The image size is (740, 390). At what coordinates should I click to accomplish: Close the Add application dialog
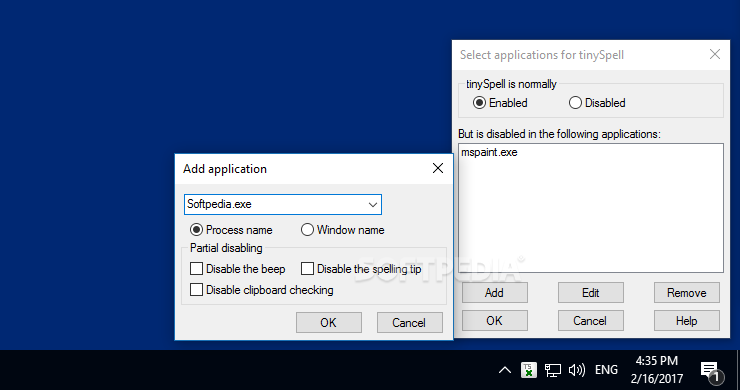438,168
